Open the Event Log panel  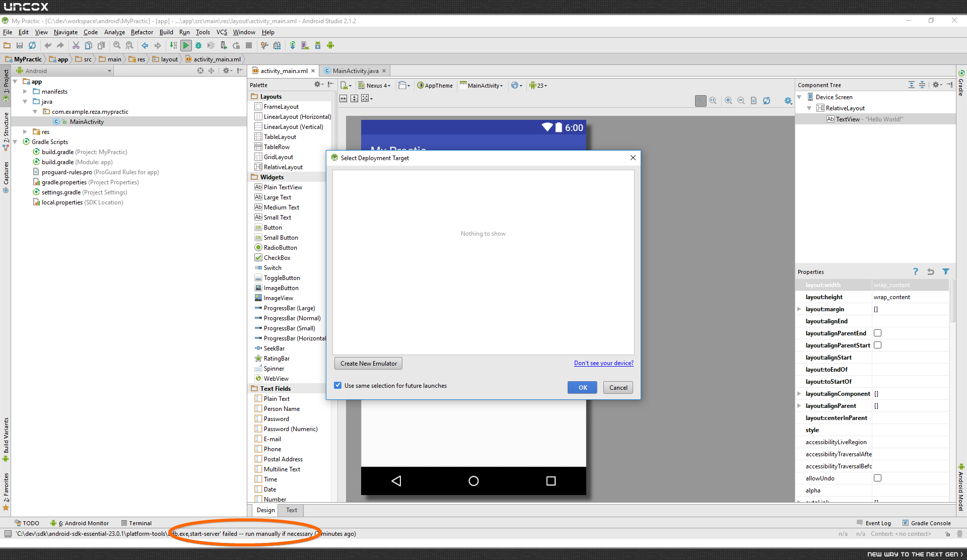[874, 523]
